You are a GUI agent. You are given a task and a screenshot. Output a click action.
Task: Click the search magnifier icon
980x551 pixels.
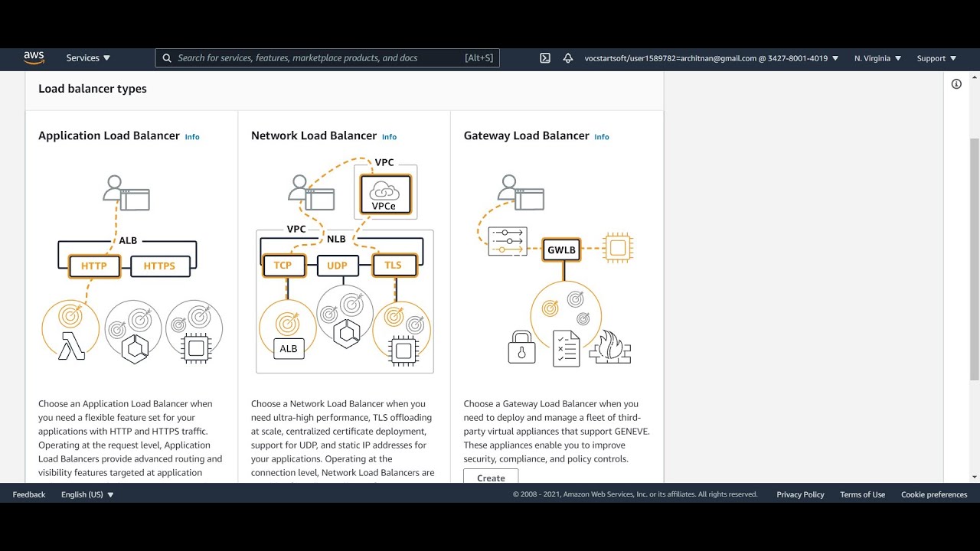(166, 58)
